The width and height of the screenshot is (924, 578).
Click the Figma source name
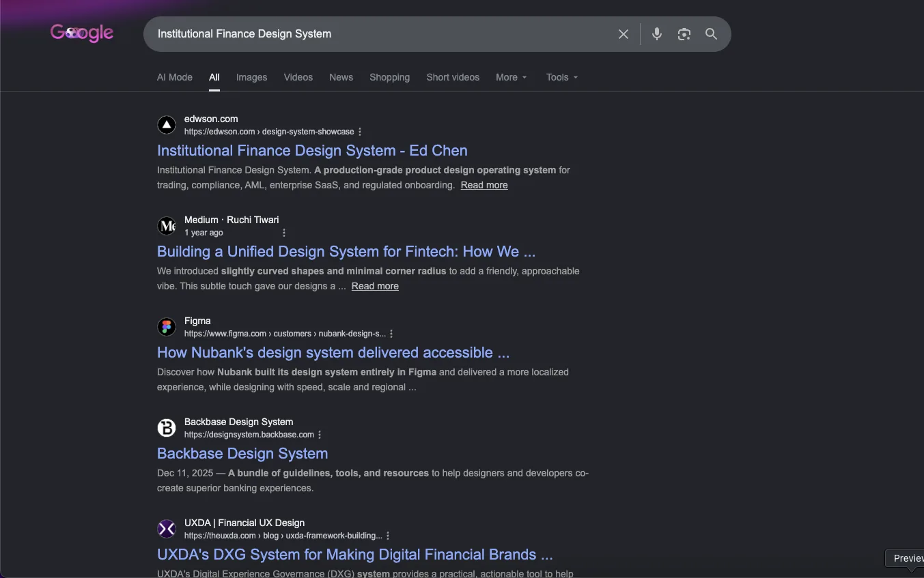197,321
